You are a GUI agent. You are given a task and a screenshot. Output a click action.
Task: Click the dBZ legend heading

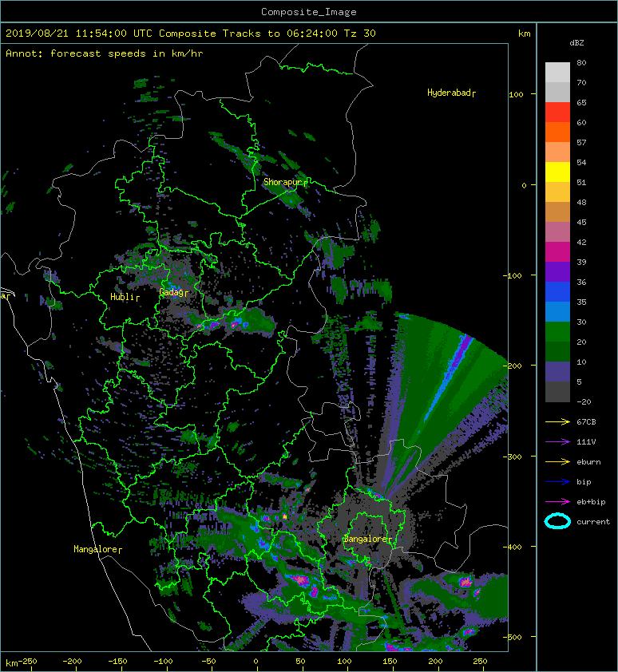pos(576,43)
